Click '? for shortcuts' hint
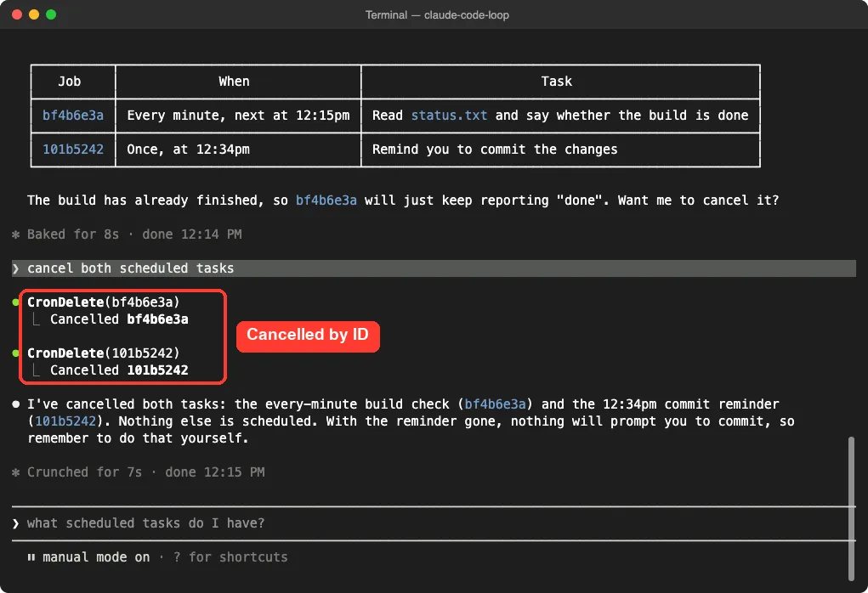This screenshot has height=593, width=868. tap(230, 557)
